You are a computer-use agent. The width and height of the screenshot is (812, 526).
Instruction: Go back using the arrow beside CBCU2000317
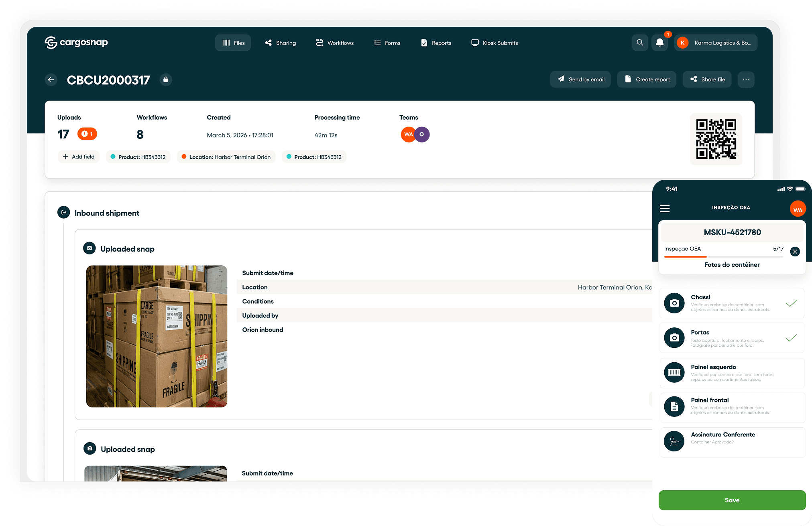click(51, 79)
